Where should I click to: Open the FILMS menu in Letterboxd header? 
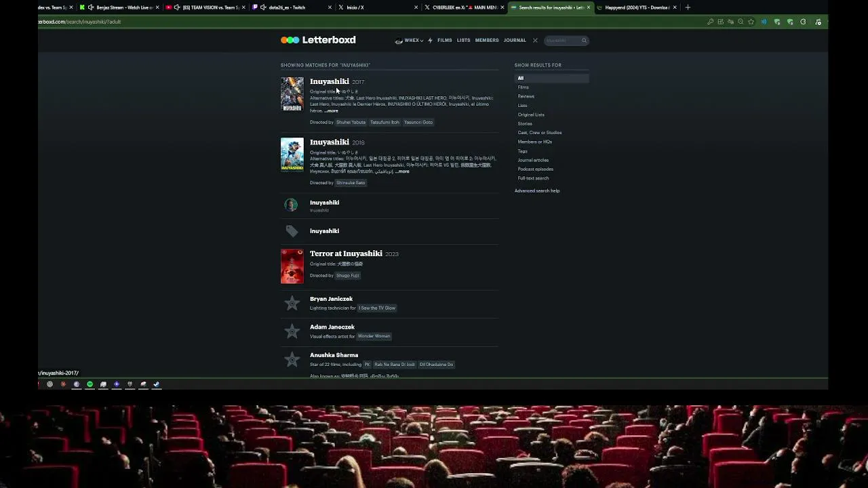pos(445,41)
